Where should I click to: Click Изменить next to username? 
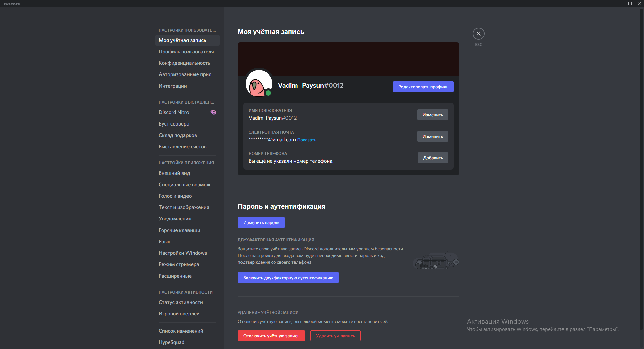pyautogui.click(x=433, y=115)
